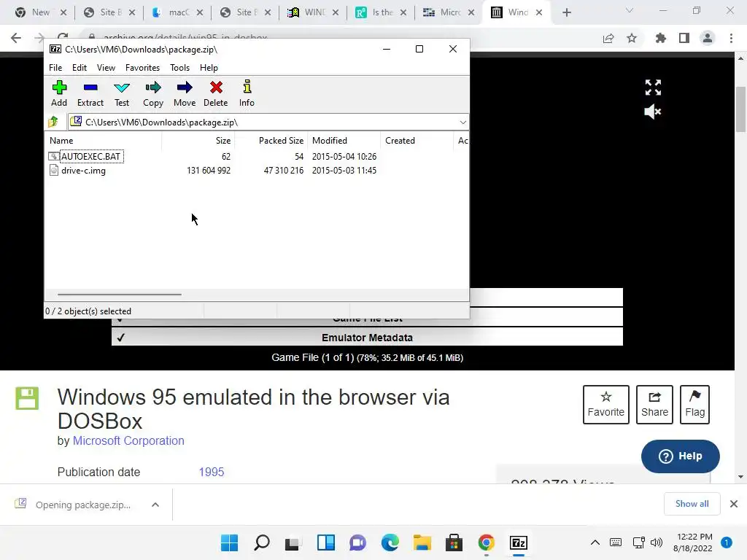The width and height of the screenshot is (747, 560).
Task: Expand the package.zip download options chevron
Action: [x=155, y=505]
